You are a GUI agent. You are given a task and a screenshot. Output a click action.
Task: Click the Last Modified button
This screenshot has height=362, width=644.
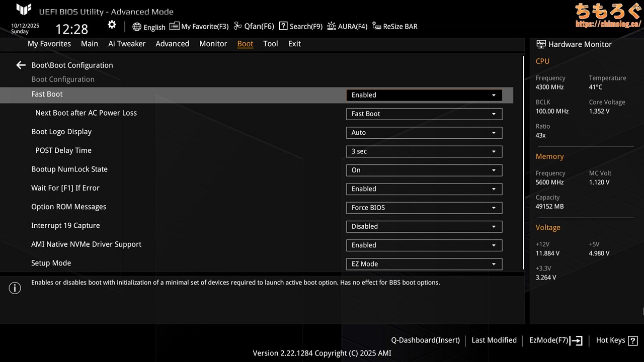click(494, 340)
